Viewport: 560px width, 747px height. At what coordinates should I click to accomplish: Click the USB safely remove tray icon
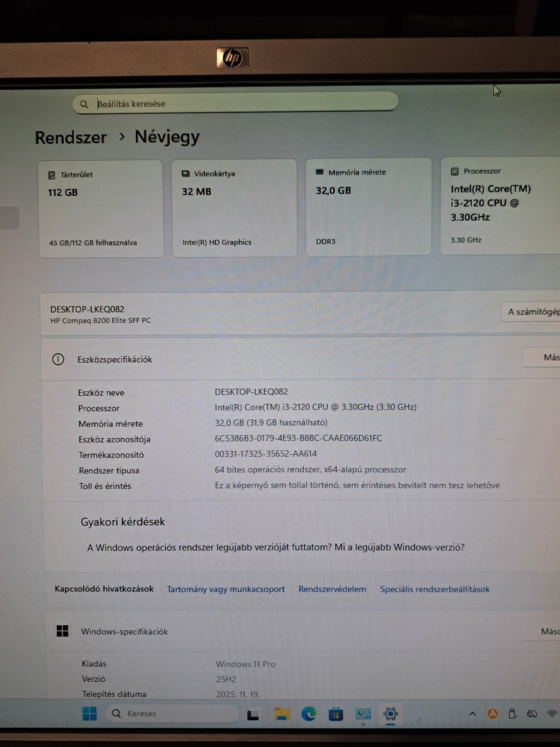tap(513, 714)
